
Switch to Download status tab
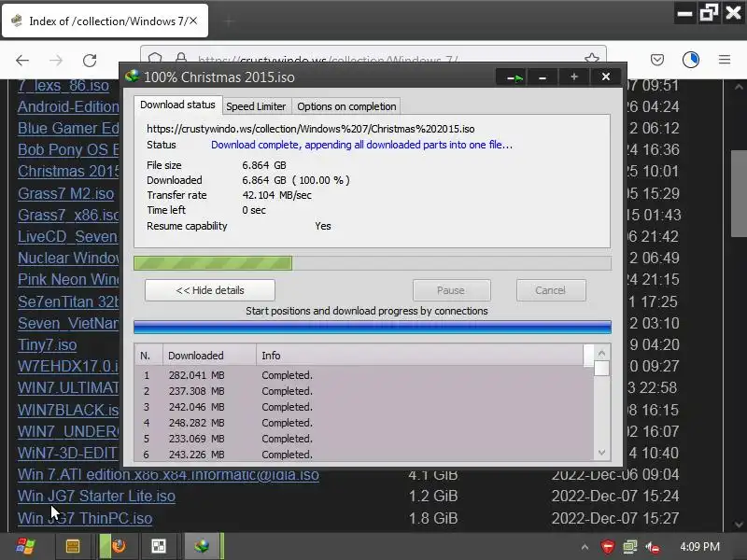pyautogui.click(x=177, y=105)
